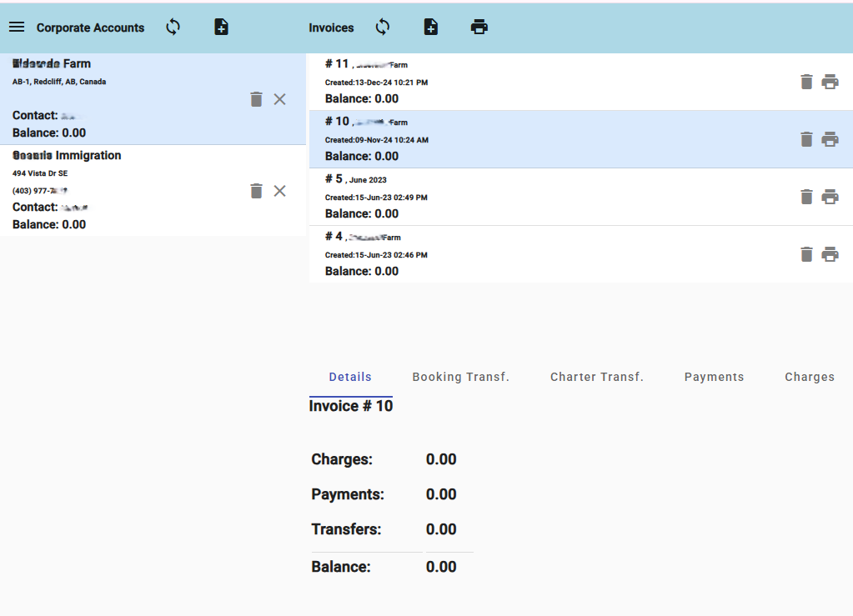The image size is (853, 616).
Task: Open the Booking Transf. tab
Action: [461, 378]
